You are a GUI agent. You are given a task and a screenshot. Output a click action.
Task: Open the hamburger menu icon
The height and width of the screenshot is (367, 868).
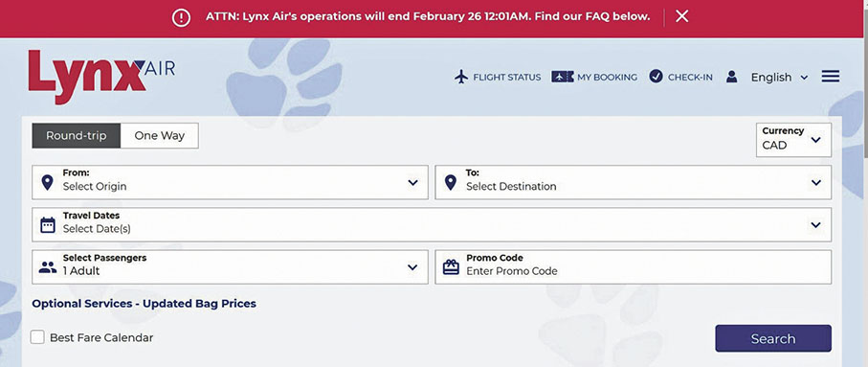831,77
